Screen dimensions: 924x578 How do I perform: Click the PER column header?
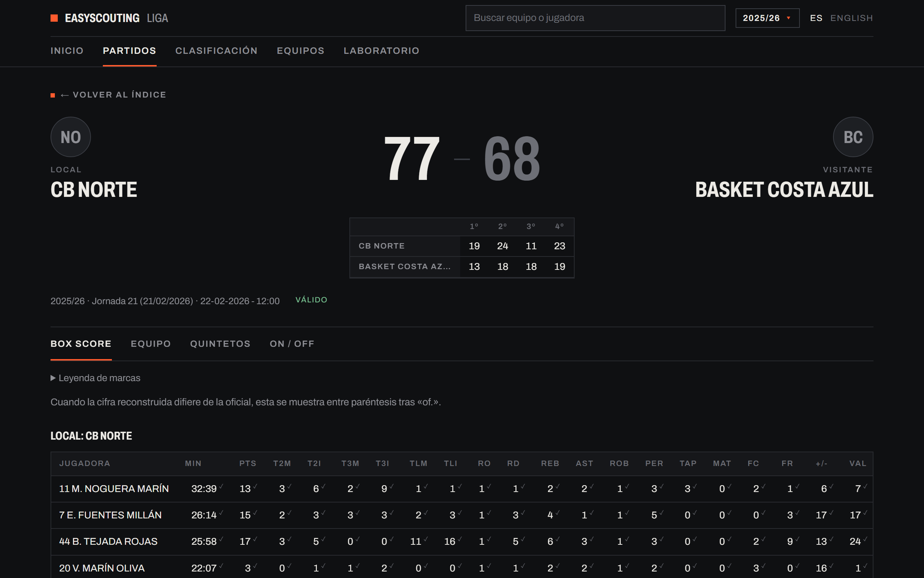[654, 463]
